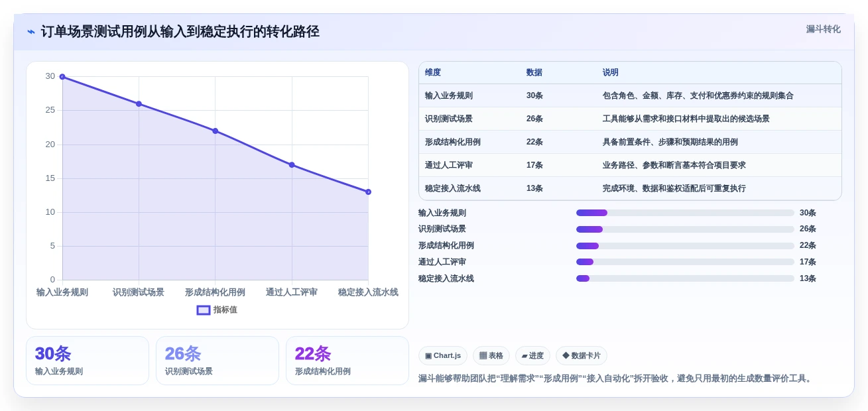Click the 表格 tag chip
The height and width of the screenshot is (411, 868).
(x=491, y=355)
